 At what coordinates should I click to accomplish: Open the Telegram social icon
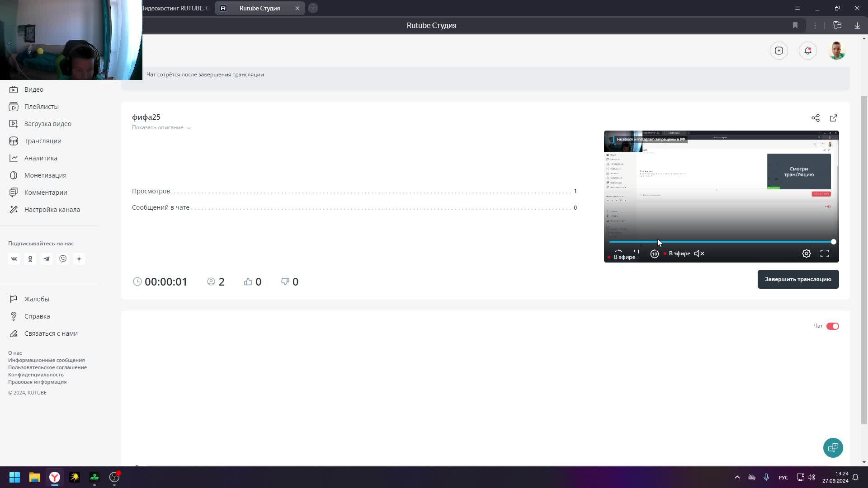coord(47,259)
